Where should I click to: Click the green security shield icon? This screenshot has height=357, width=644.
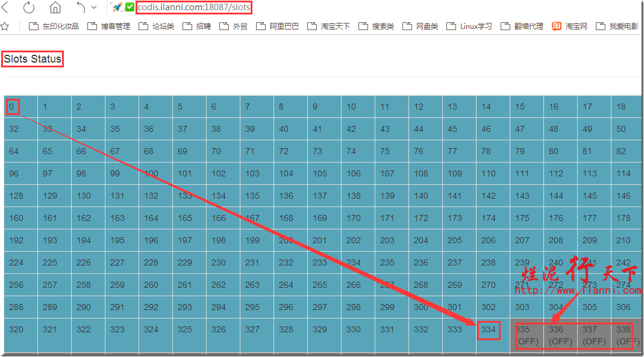click(130, 8)
